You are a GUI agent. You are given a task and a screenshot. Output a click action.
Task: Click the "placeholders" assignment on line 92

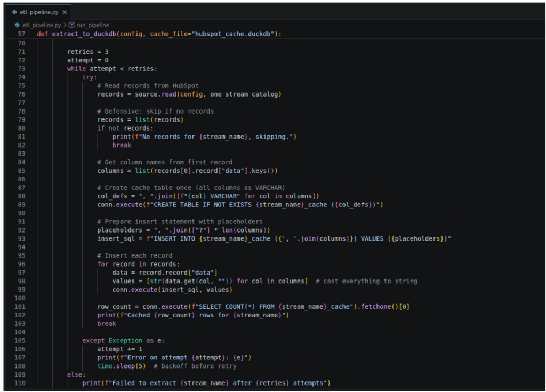click(184, 230)
